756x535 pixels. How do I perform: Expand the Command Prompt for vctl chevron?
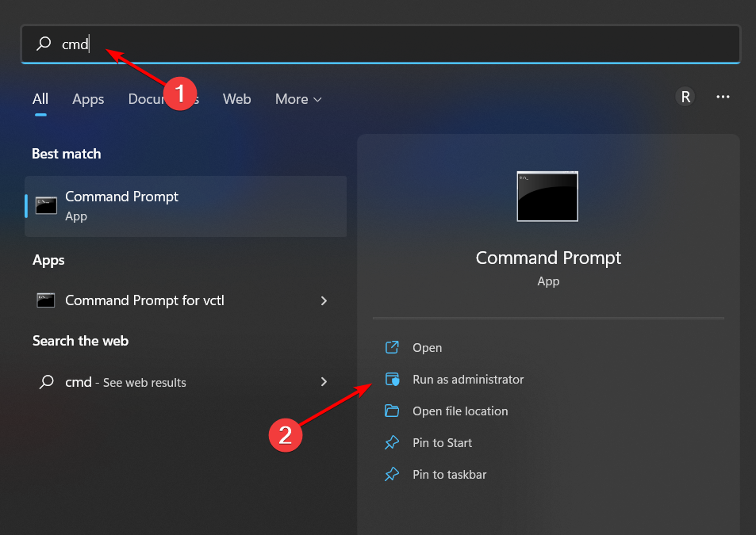(324, 300)
